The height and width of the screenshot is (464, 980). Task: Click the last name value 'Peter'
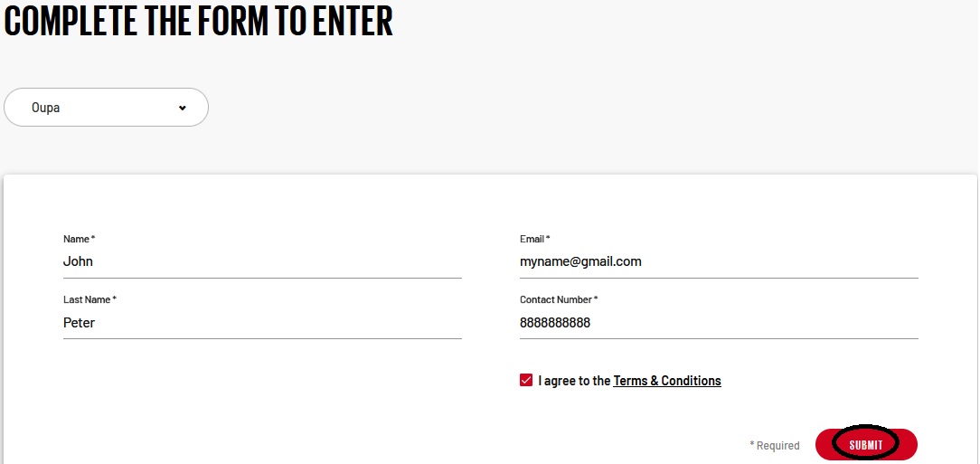coord(80,323)
